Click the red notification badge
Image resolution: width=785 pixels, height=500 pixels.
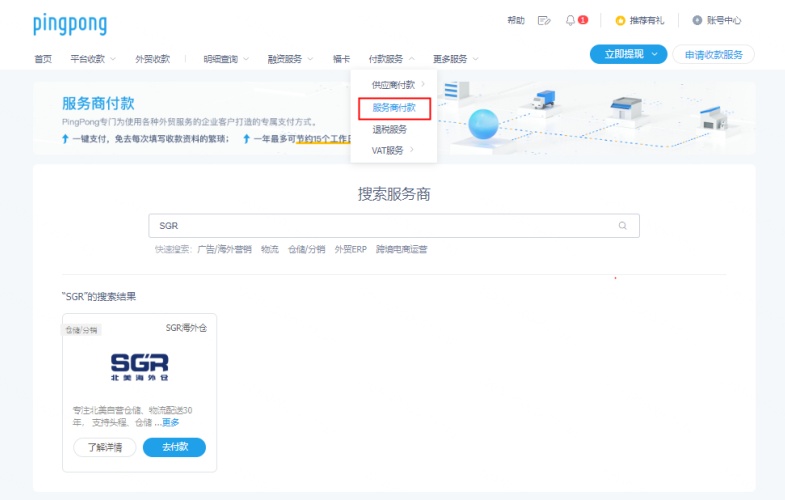tap(583, 20)
